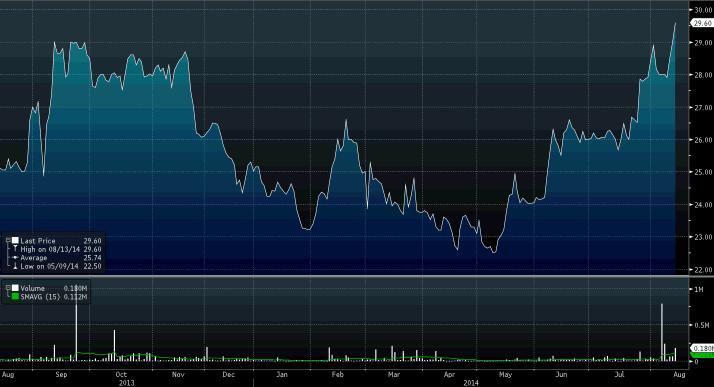Screen dimensions: 714x387
Task: Click the 2013 year label
Action: [x=127, y=382]
